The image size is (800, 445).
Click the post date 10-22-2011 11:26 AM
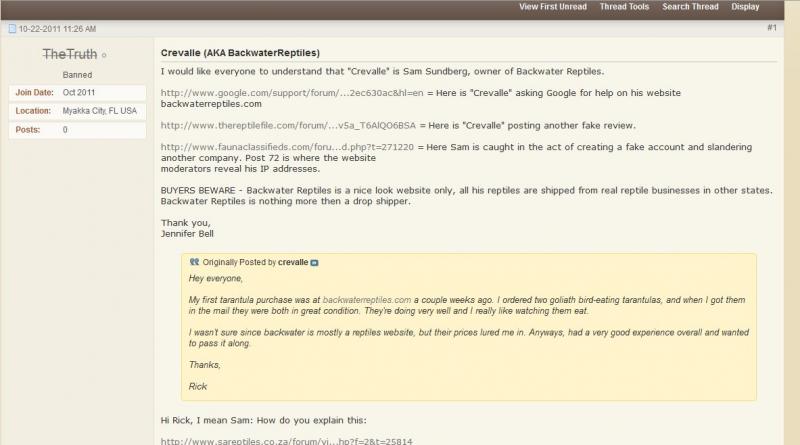(x=57, y=29)
